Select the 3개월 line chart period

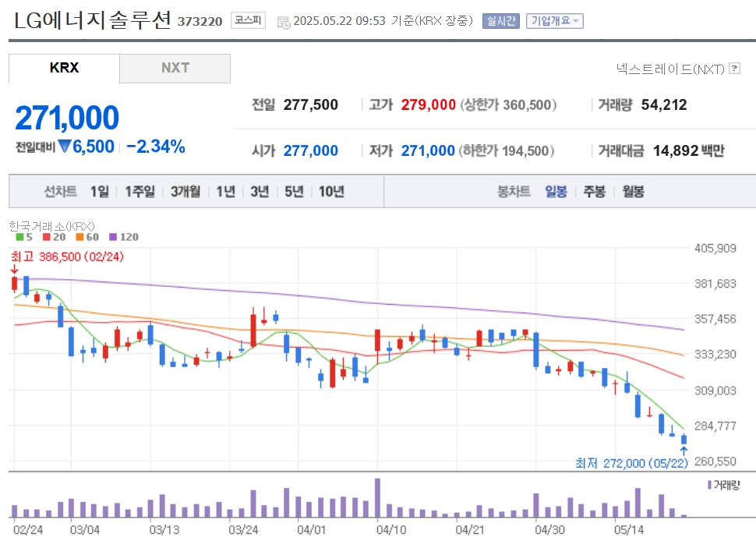click(x=185, y=192)
